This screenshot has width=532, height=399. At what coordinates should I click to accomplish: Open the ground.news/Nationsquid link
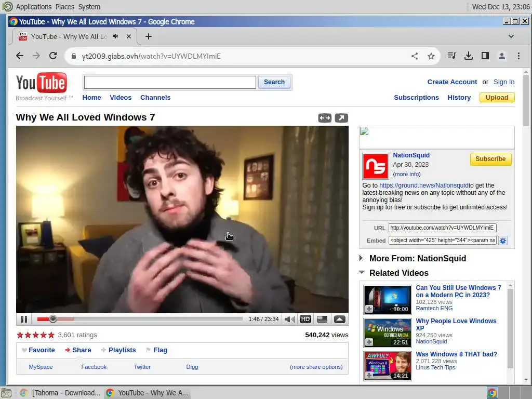coord(423,185)
